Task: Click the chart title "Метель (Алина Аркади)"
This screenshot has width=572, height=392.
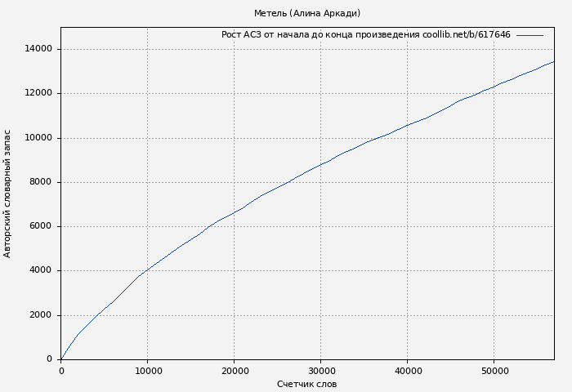Action: coord(306,13)
